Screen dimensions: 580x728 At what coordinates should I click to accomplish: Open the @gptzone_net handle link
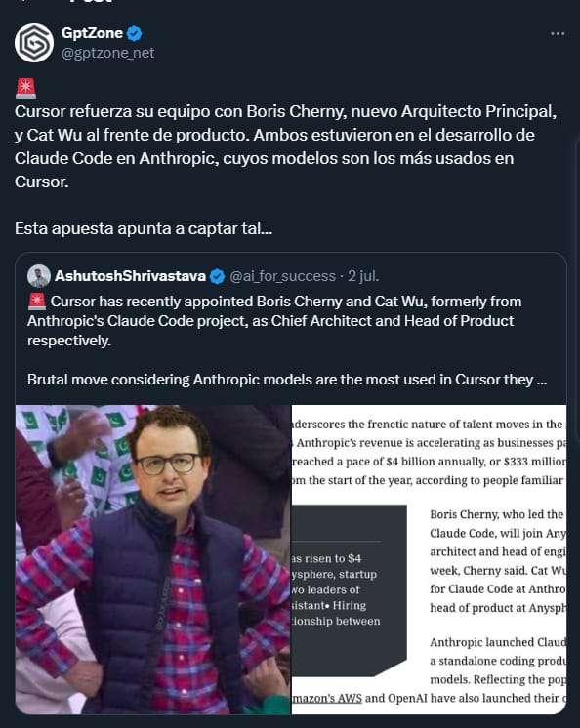point(107,53)
